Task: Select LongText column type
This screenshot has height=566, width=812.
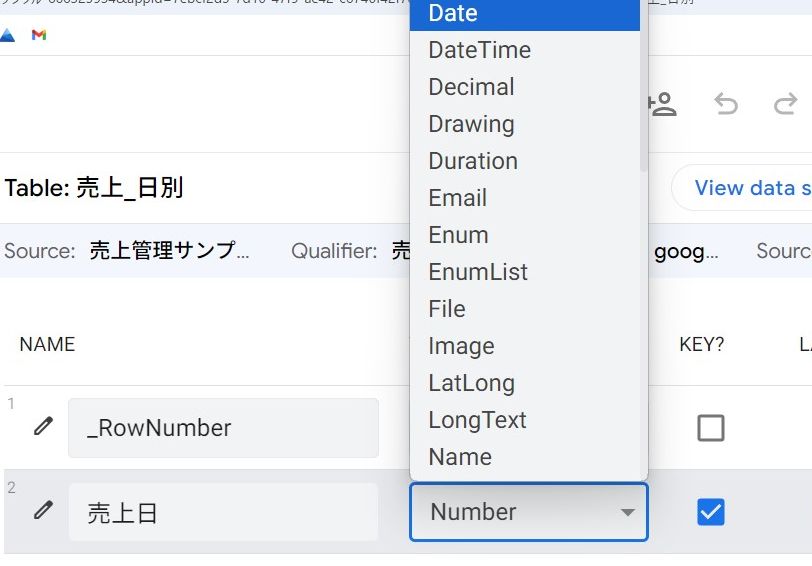Action: coord(477,420)
